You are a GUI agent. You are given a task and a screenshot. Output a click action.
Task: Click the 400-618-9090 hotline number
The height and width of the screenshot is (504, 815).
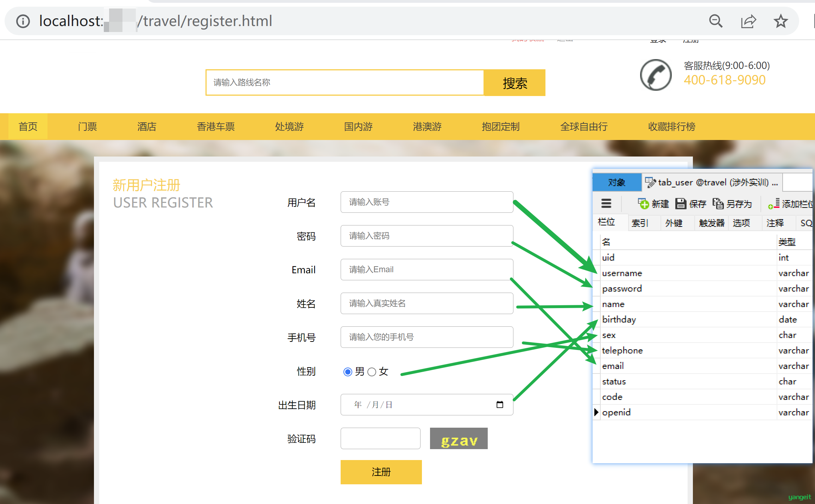click(725, 80)
